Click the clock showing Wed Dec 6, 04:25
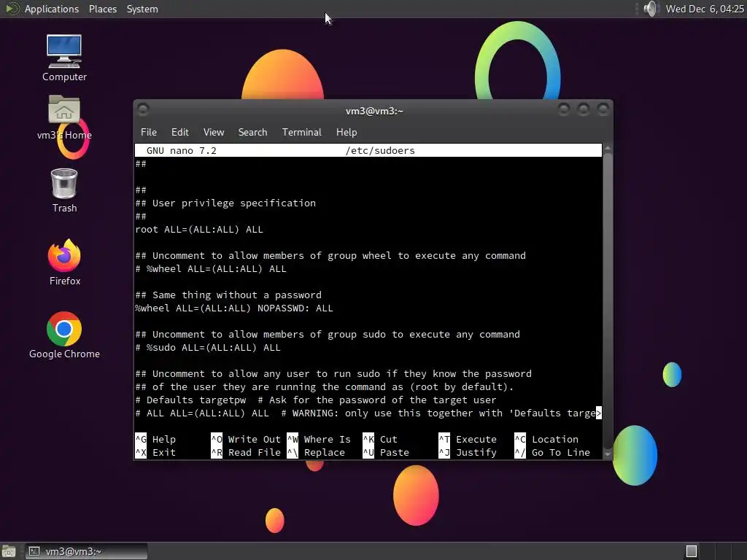Viewport: 747px width, 560px height. [x=705, y=9]
